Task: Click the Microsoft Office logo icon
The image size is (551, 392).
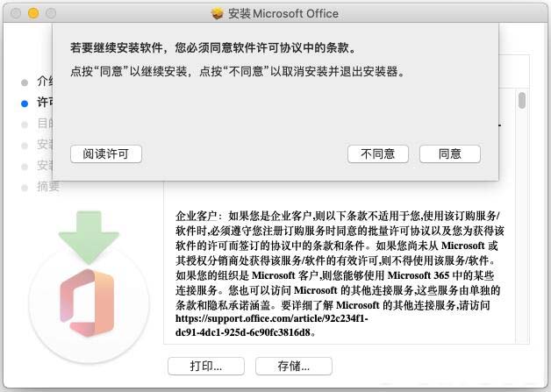Action: point(87,303)
